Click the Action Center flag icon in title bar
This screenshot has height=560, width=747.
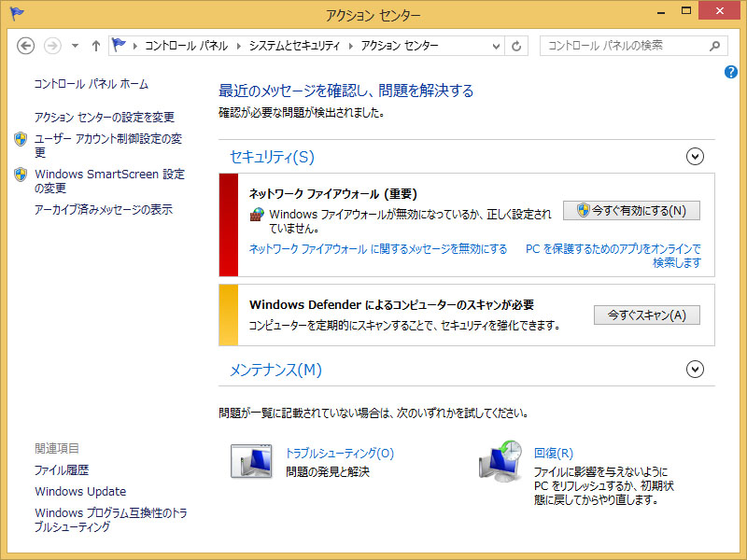(17, 13)
